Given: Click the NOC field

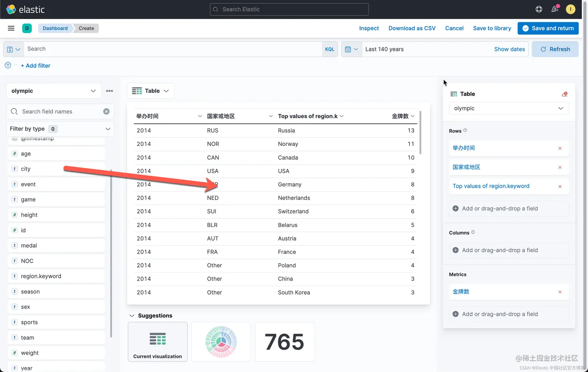Looking at the screenshot, I should tap(56, 261).
